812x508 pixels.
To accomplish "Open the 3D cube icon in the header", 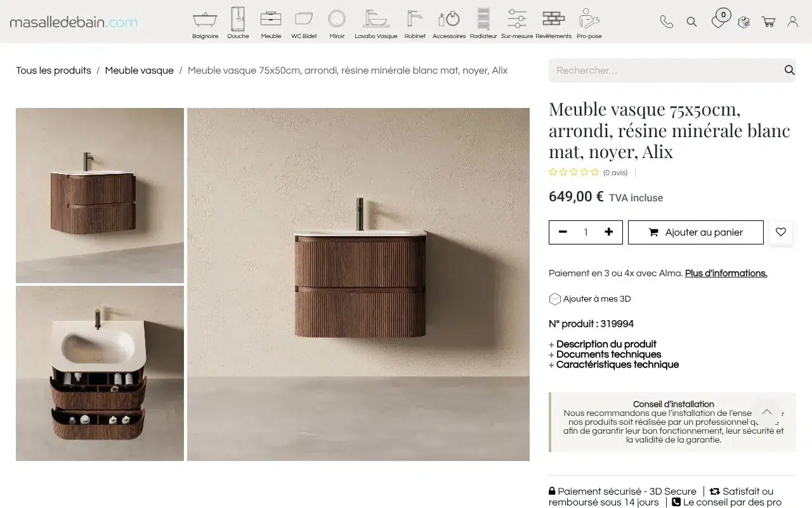I will pyautogui.click(x=743, y=22).
